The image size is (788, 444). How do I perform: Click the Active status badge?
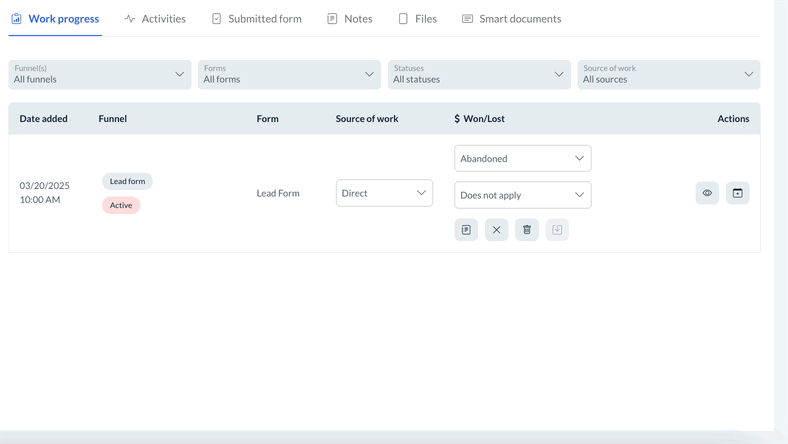(x=121, y=205)
